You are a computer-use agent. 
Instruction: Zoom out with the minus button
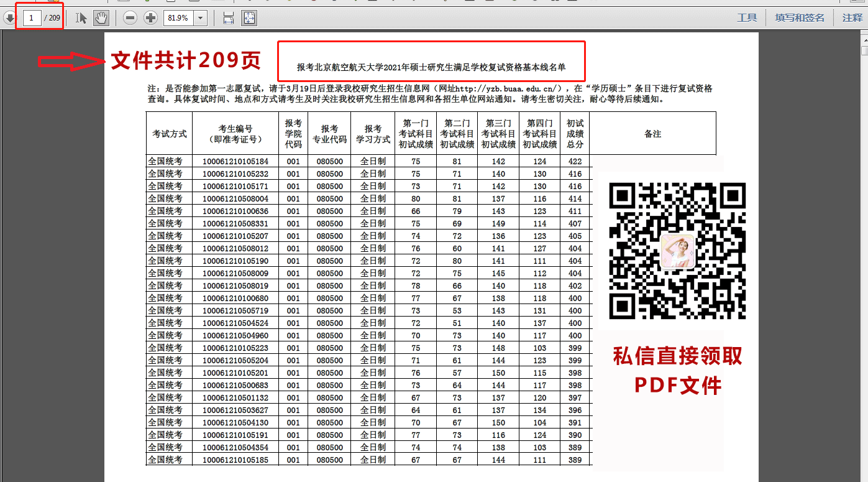[130, 18]
